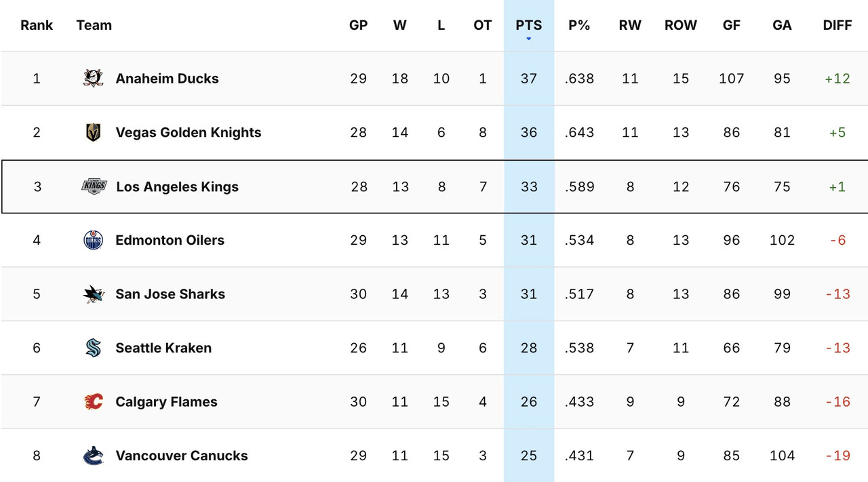Screen dimensions: 868x482
Task: Click the Vegas Golden Knights crest icon
Action: pyautogui.click(x=94, y=132)
